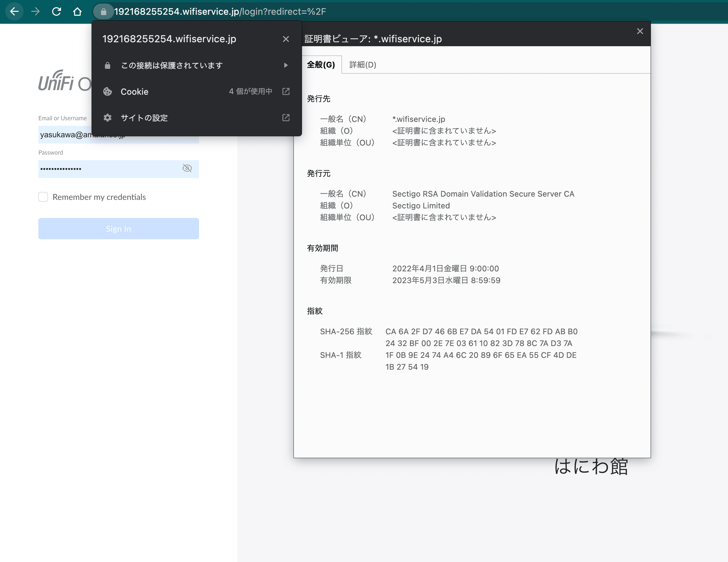The width and height of the screenshot is (728, 562).
Task: Click the 'Sectigo Limited' organization value
Action: (x=421, y=205)
